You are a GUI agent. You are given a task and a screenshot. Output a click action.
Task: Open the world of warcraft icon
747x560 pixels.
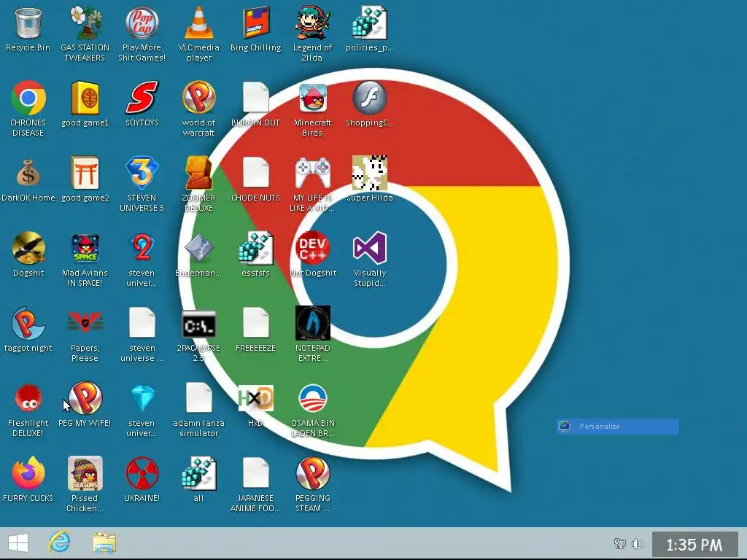[x=198, y=98]
